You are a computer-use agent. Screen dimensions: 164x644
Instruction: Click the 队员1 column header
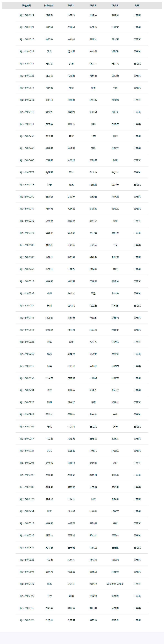point(71,6)
